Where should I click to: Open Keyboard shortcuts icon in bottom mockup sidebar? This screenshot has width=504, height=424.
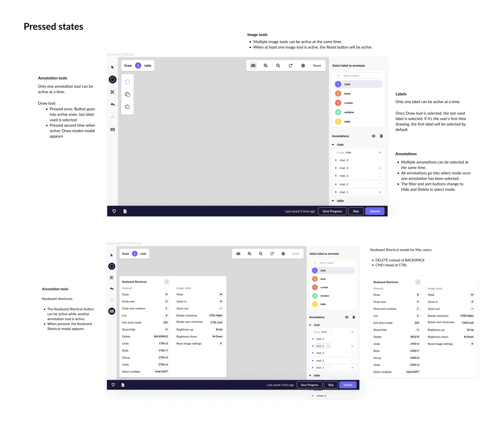point(112,311)
